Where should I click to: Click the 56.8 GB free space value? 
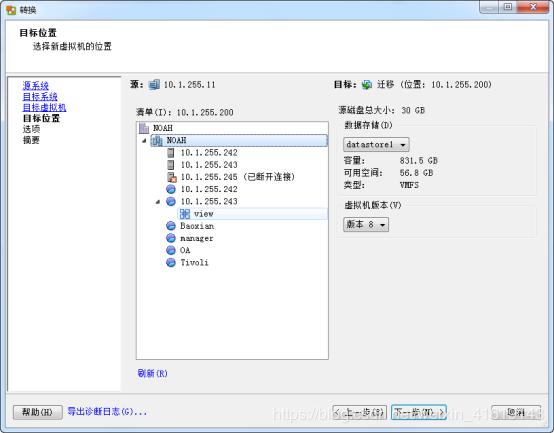[416, 173]
